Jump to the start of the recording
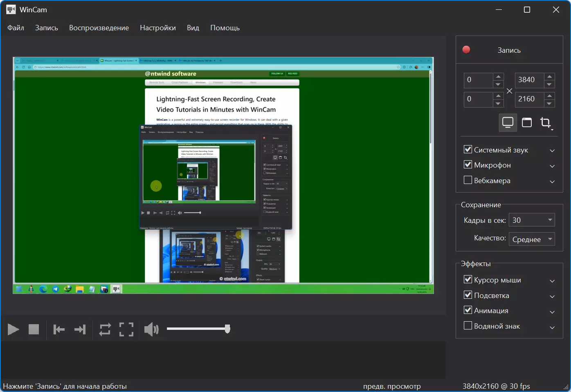 pyautogui.click(x=59, y=329)
